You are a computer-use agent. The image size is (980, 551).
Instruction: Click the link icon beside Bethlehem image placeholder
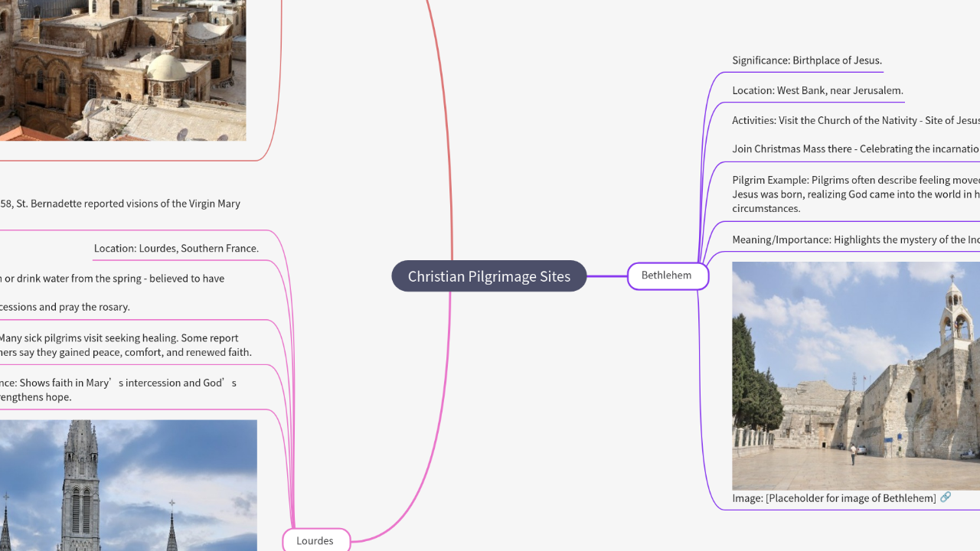[x=946, y=497]
